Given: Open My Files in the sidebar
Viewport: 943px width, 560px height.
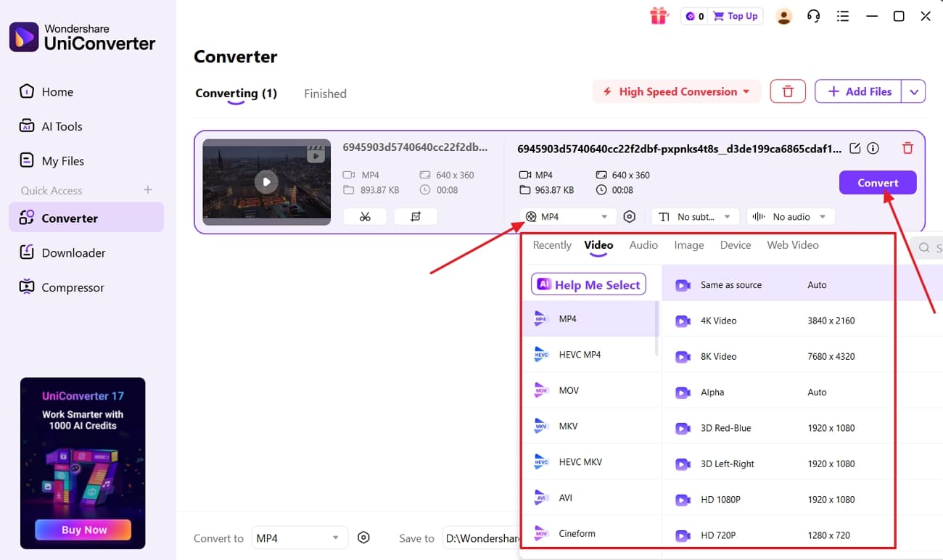Looking at the screenshot, I should (x=86, y=161).
